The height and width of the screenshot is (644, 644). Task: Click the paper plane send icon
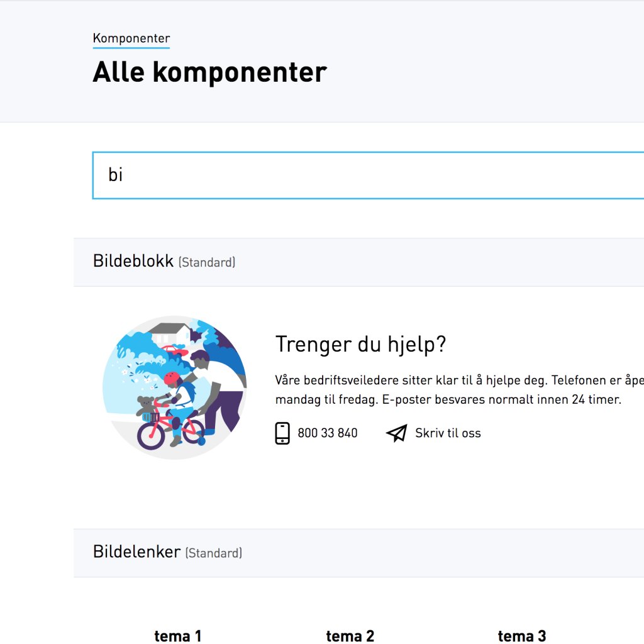click(x=396, y=433)
